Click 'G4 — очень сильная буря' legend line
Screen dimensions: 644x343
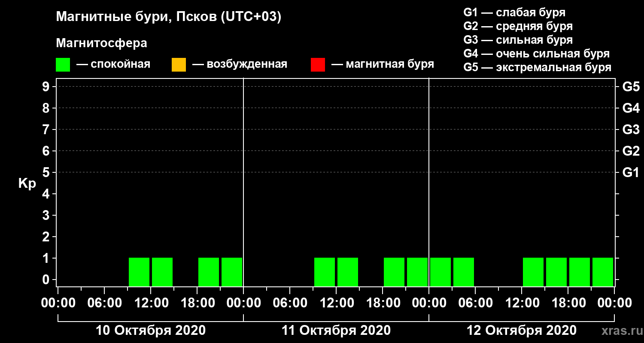pos(536,54)
